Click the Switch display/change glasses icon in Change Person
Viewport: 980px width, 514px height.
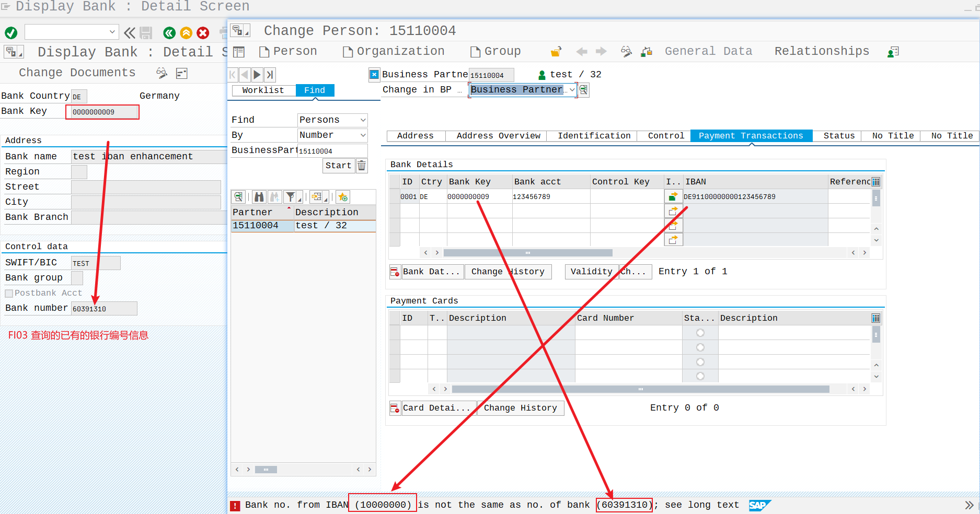(x=626, y=52)
